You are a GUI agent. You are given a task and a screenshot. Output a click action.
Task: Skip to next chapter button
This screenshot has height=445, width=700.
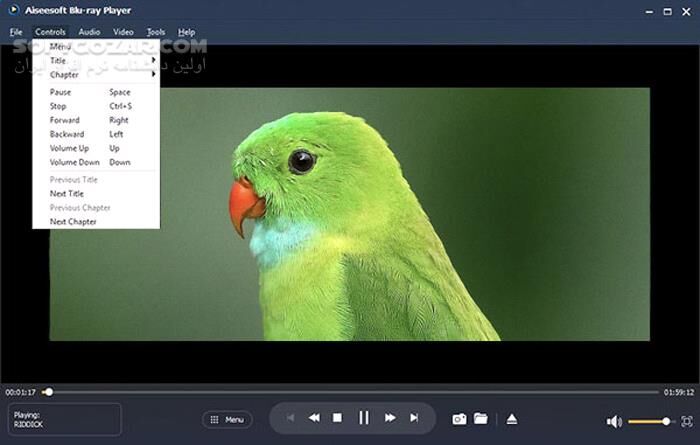(414, 418)
